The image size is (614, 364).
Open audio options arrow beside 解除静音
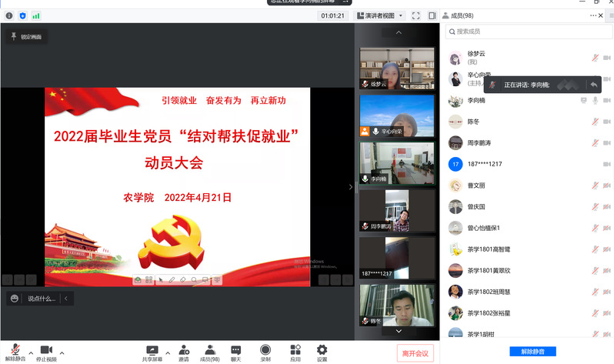(31, 353)
